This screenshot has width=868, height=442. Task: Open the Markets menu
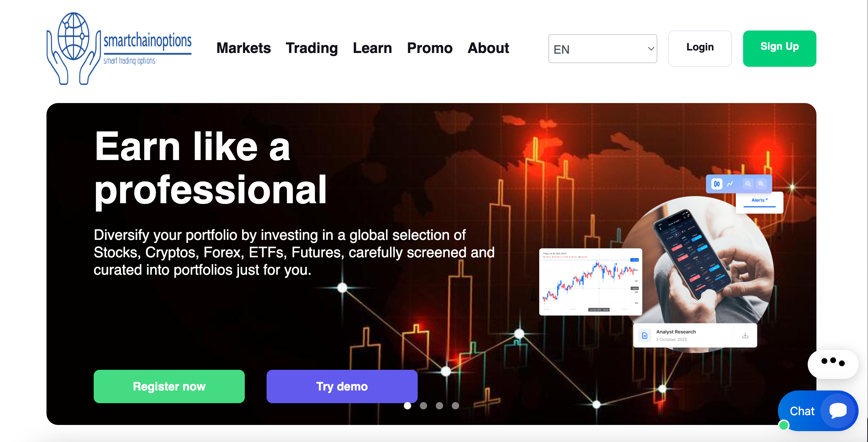[243, 48]
